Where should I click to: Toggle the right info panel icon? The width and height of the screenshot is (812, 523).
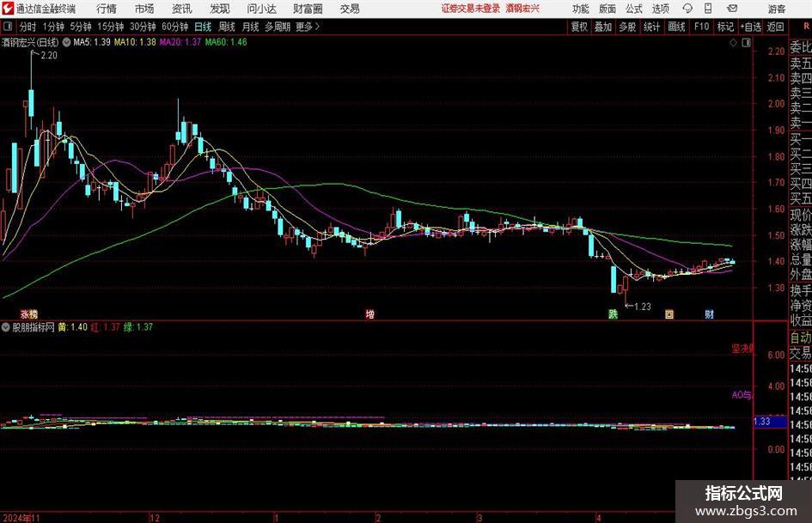[746, 43]
